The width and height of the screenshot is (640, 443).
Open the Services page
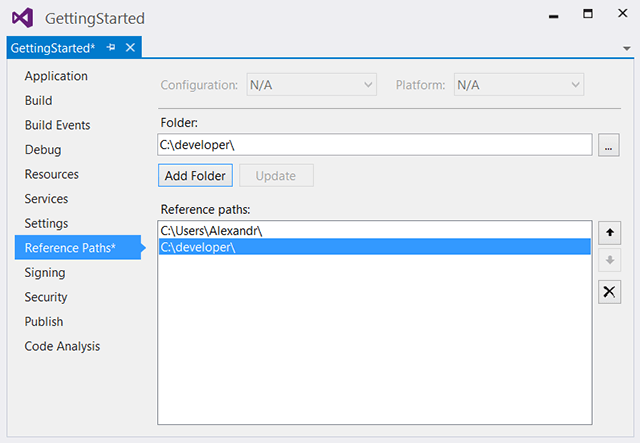pyautogui.click(x=46, y=199)
